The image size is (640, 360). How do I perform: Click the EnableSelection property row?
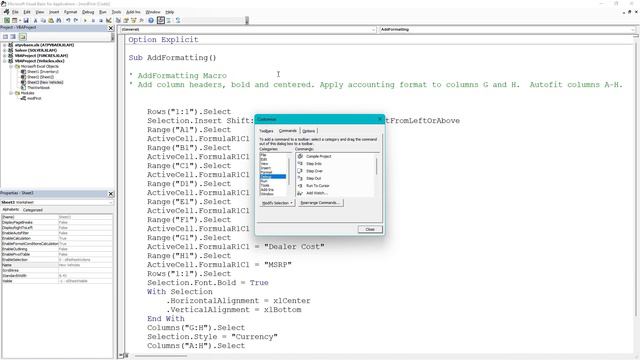[56, 260]
